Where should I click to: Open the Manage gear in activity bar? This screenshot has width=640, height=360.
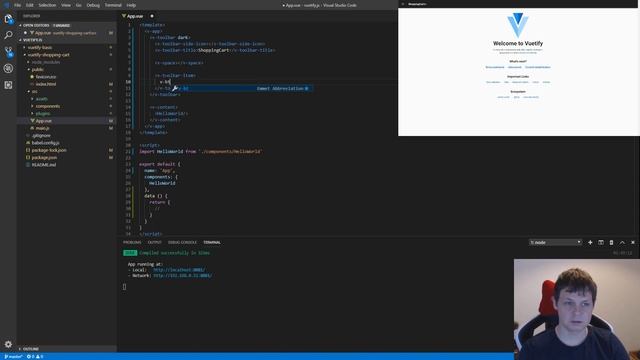[x=8, y=344]
